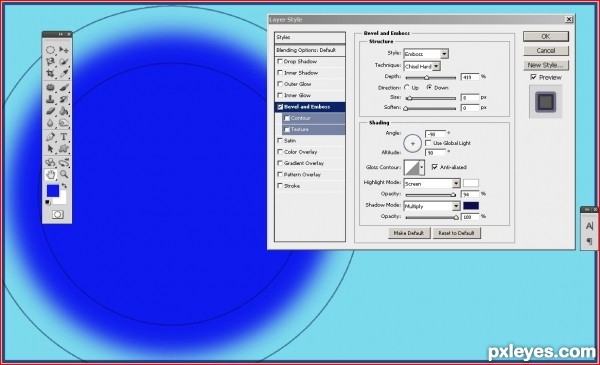Open the Technique dropdown
Screen dimensions: 600x365
(422, 67)
